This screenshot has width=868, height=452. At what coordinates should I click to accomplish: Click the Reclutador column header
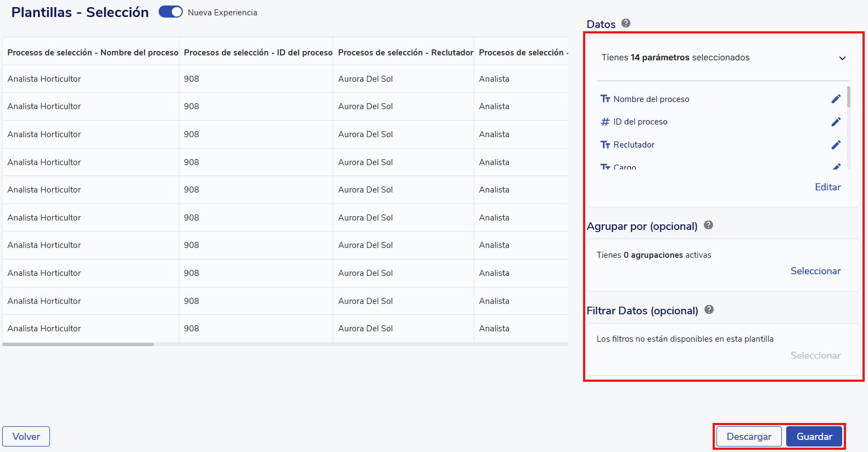point(405,53)
